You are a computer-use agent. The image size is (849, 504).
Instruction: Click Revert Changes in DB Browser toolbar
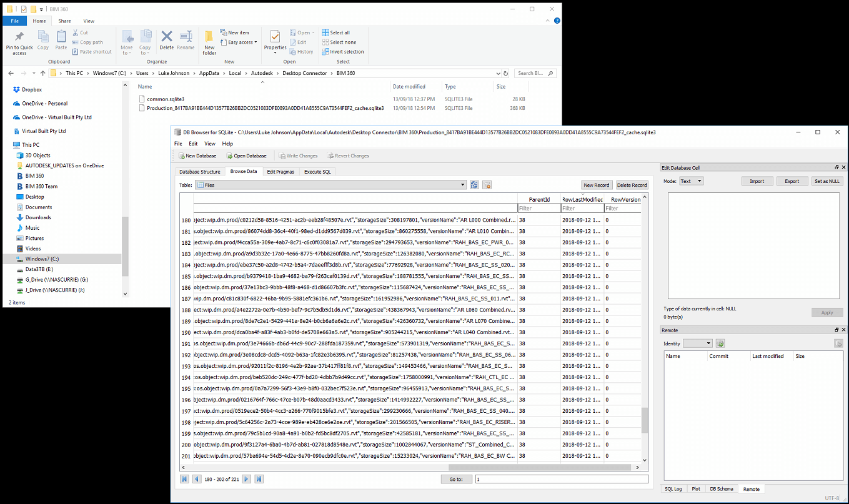(347, 156)
